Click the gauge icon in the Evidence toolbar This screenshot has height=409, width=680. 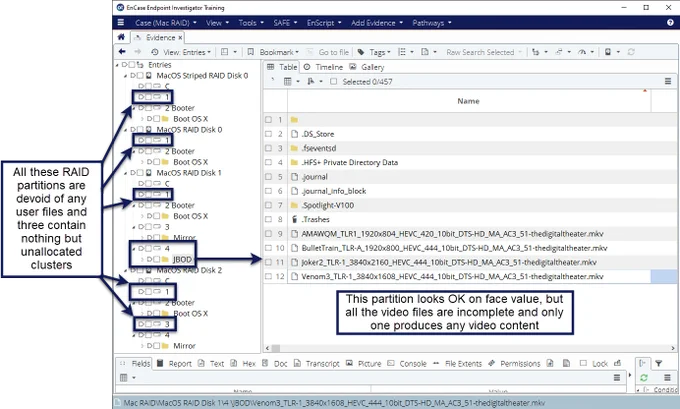[x=582, y=52]
